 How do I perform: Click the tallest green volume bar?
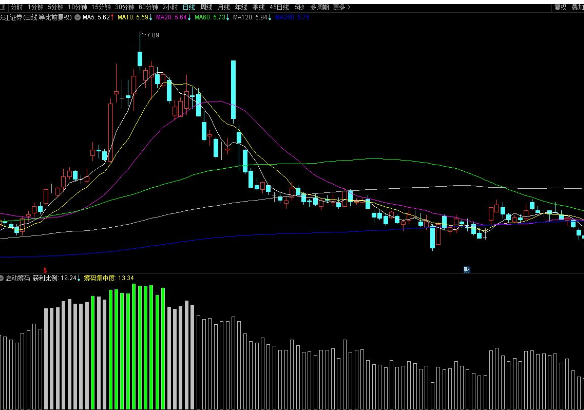click(134, 347)
